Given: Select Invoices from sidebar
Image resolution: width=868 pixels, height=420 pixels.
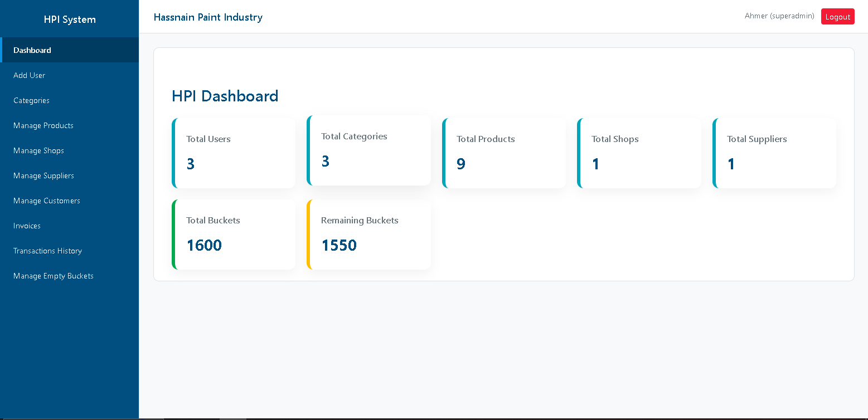Looking at the screenshot, I should click(x=27, y=226).
